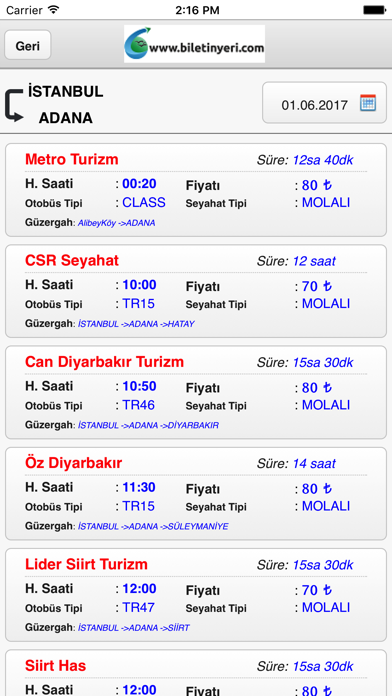Tap the Wi-Fi status icon

pos(53,9)
